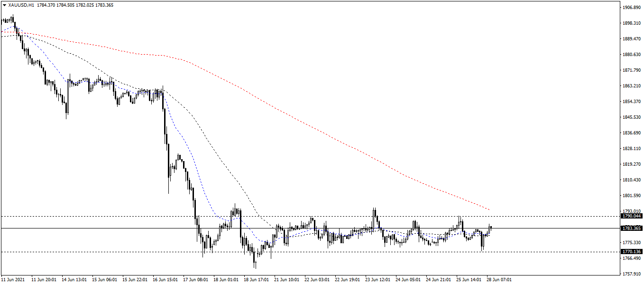This screenshot has height=285, width=644.
Task: Expand the arrow beside XAUUSD,H1 label
Action: click(x=5, y=4)
